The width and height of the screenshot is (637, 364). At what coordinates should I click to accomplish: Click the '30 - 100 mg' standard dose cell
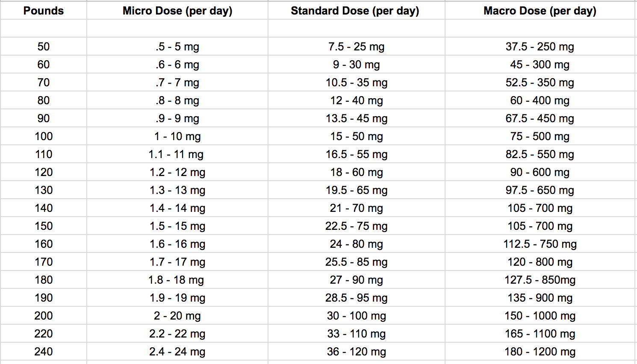point(357,316)
